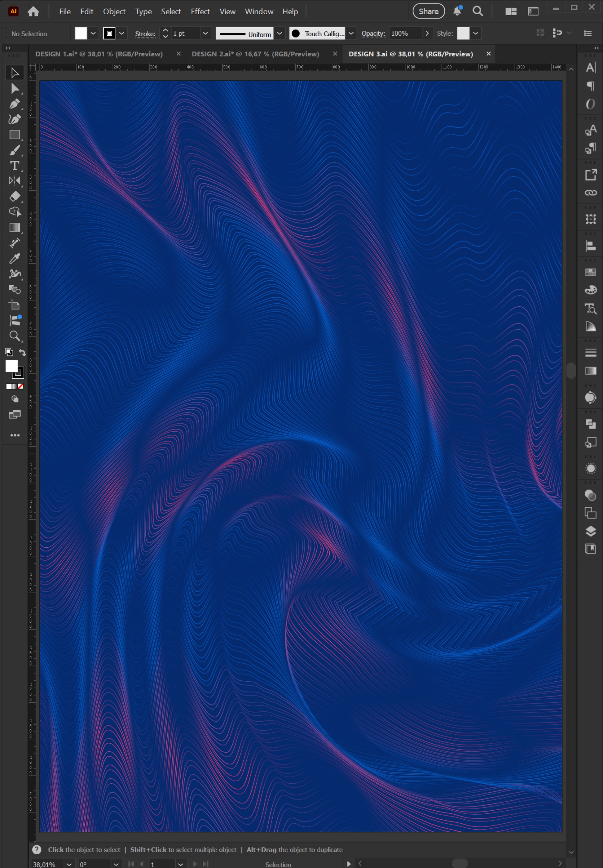Set color to None mode
The image size is (603, 868).
[21, 386]
